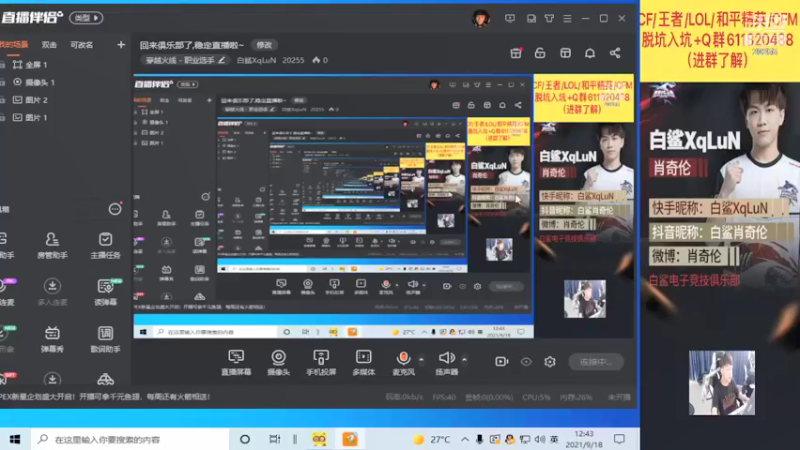Screen dimensions: 800x450
Task: Open the more tools ellipsis button
Action: 115,209
